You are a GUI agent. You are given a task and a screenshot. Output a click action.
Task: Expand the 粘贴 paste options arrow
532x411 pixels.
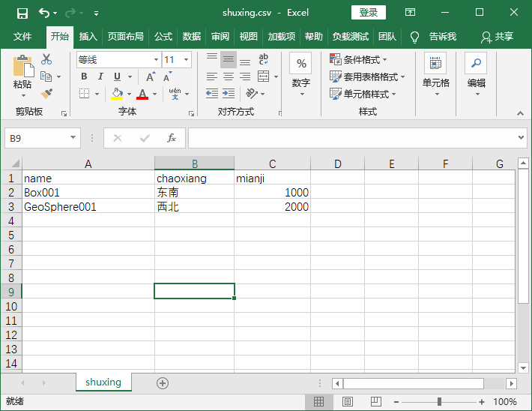(23, 96)
